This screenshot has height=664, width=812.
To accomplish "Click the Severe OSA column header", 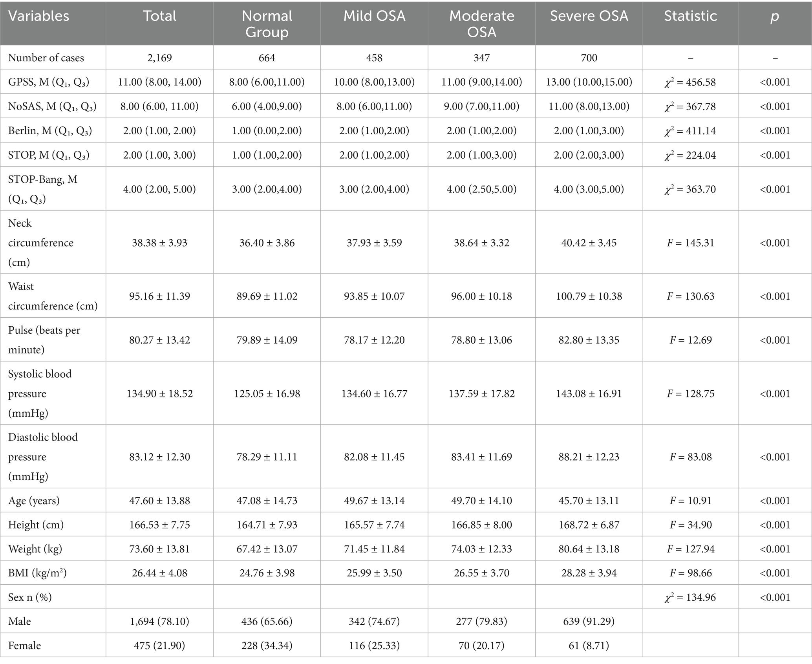I will [589, 16].
